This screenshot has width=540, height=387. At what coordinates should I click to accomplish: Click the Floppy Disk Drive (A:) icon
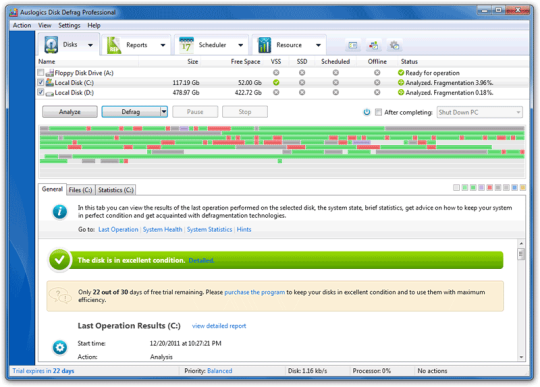[50, 73]
